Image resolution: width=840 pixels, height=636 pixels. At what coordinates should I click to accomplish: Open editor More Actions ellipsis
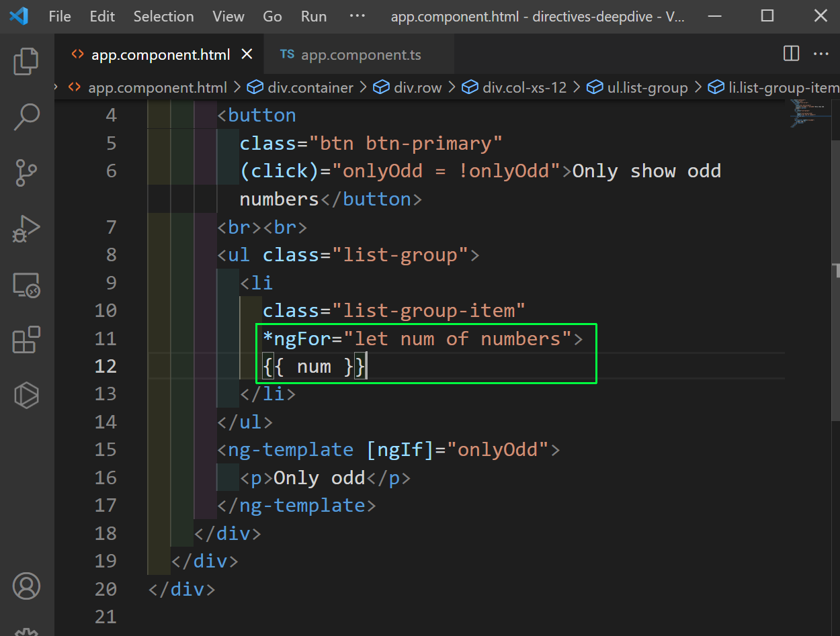coord(821,54)
